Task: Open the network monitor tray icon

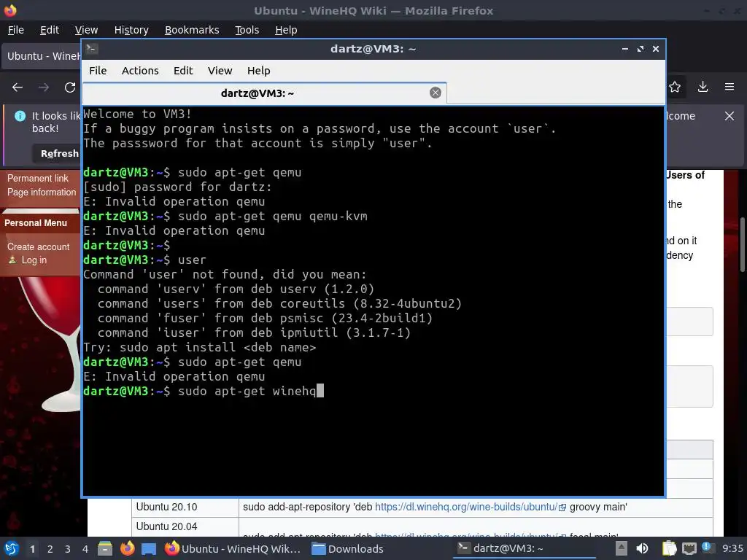Action: pos(689,548)
